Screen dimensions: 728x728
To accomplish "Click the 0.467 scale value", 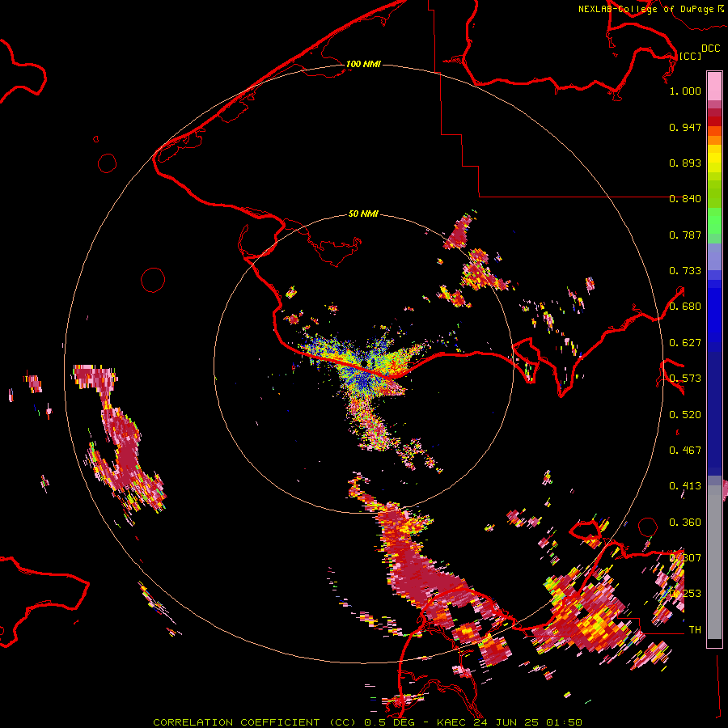I will tap(685, 451).
